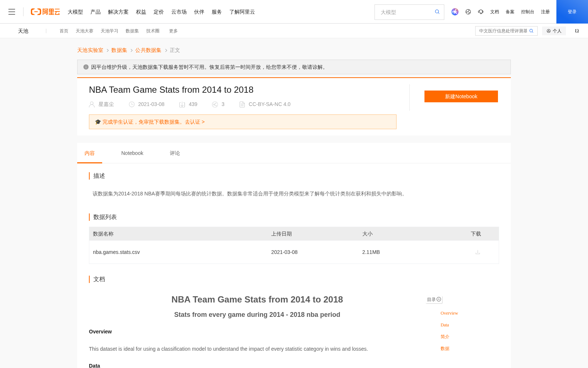Click the 天池 site title

point(23,31)
